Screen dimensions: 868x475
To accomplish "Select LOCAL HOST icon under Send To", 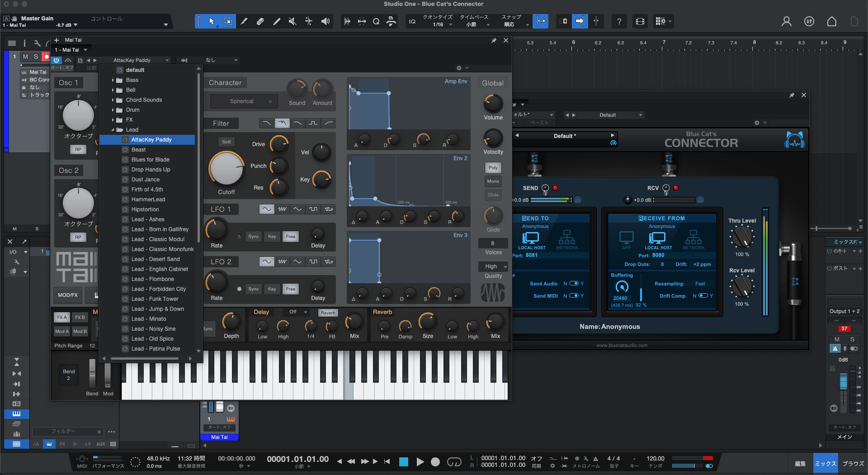I will point(531,241).
